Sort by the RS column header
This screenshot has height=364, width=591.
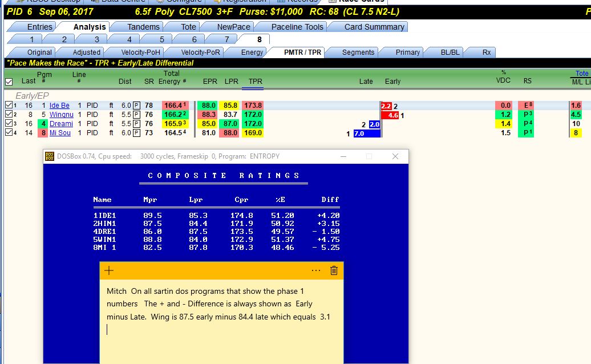point(527,81)
